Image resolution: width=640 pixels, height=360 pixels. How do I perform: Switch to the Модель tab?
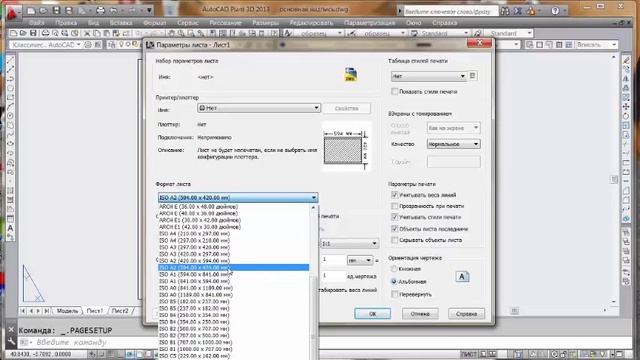coord(67,311)
